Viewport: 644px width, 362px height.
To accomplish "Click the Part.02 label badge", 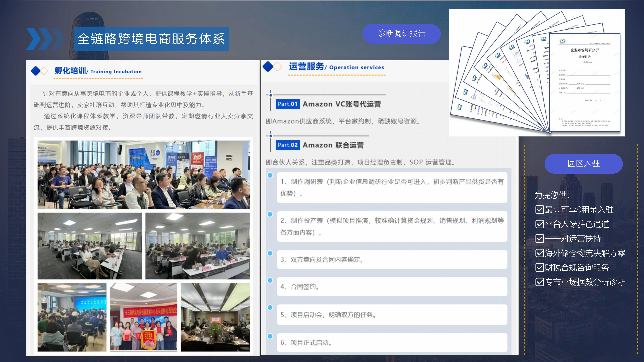I will click(x=287, y=145).
